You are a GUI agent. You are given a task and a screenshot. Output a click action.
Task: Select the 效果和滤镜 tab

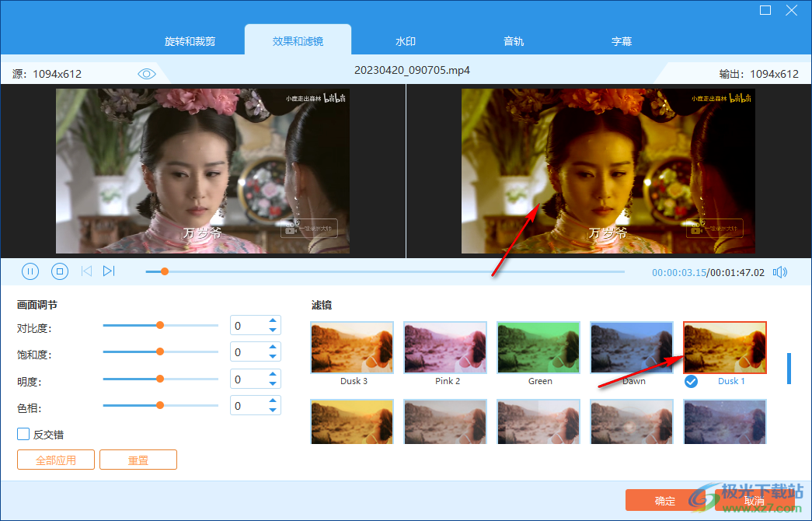click(298, 41)
